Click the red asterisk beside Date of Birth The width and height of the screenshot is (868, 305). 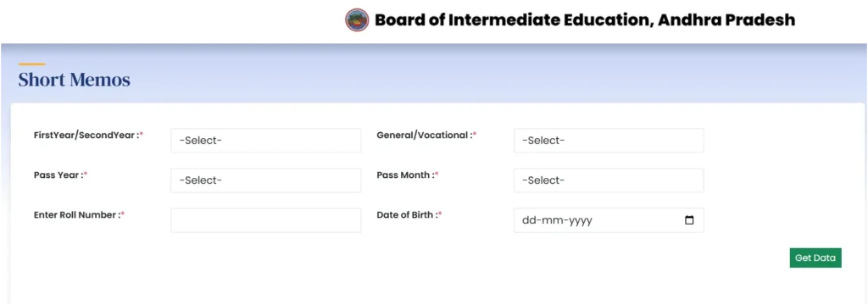click(440, 213)
